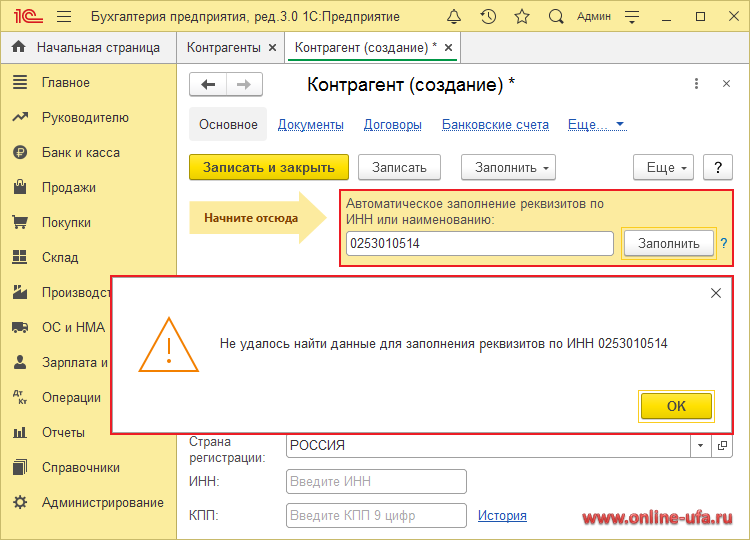Image resolution: width=750 pixels, height=540 pixels.
Task: Open Зарплата и кадры person icon
Action: point(20,362)
